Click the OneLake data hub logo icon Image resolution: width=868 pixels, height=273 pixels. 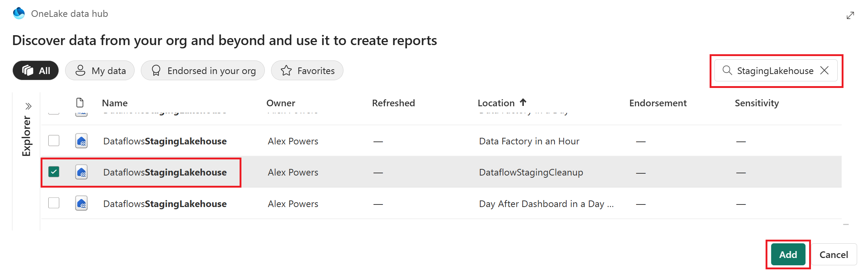[19, 14]
